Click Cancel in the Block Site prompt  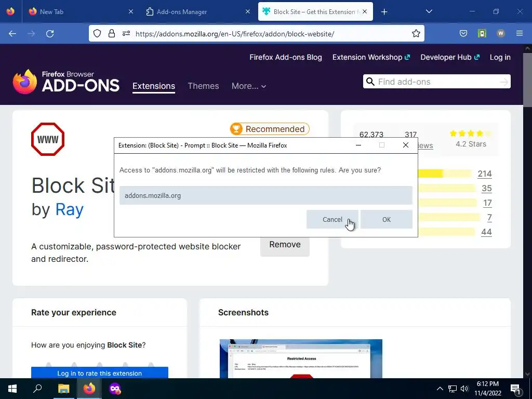[332, 220]
